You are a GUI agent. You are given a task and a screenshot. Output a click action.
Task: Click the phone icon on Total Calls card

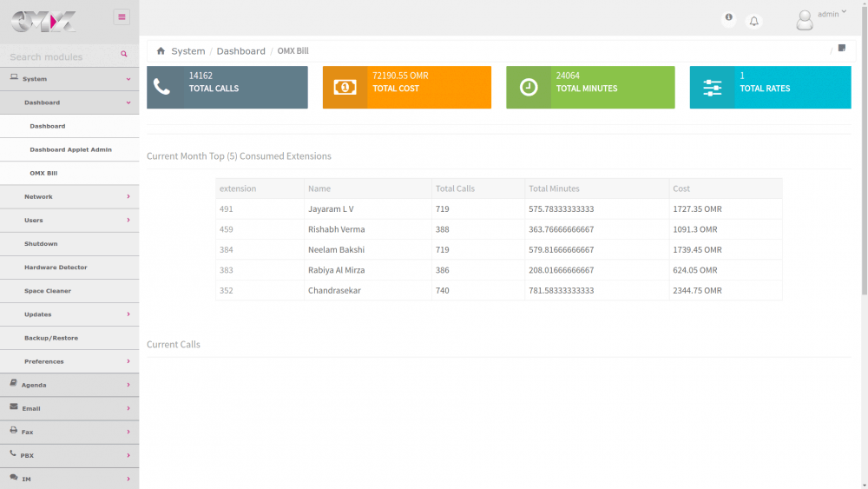pos(162,87)
